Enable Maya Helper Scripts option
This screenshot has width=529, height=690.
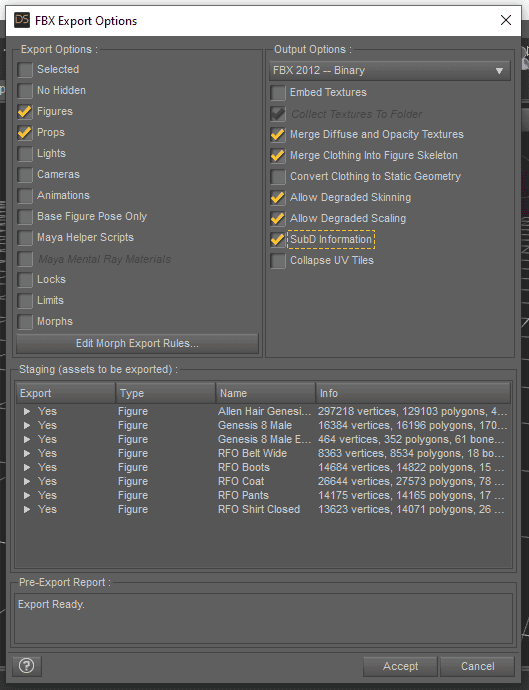[25, 238]
